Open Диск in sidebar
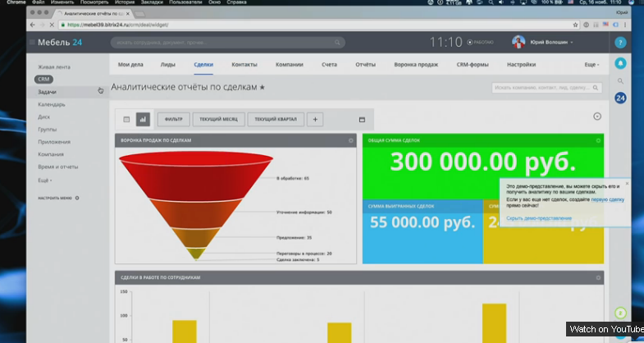The image size is (644, 343). click(x=44, y=117)
